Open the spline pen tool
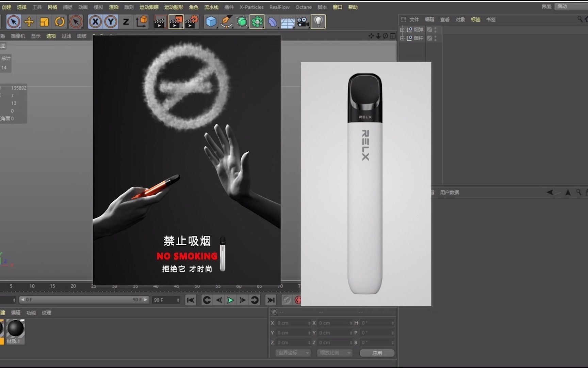This screenshot has height=368, width=588. pos(226,22)
